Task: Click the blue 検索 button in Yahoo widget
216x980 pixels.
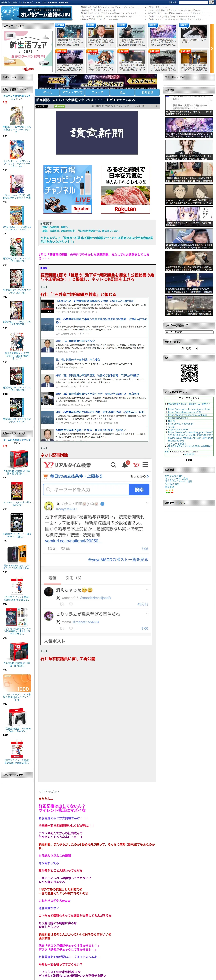Action: coord(139,490)
